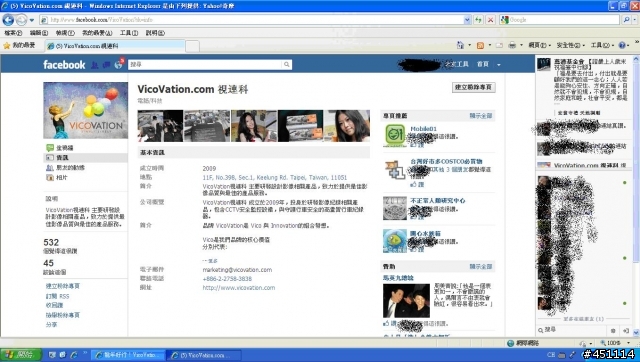This screenshot has width=640, height=362.
Task: Click the orange RSS feeds icon
Action: 480,45
